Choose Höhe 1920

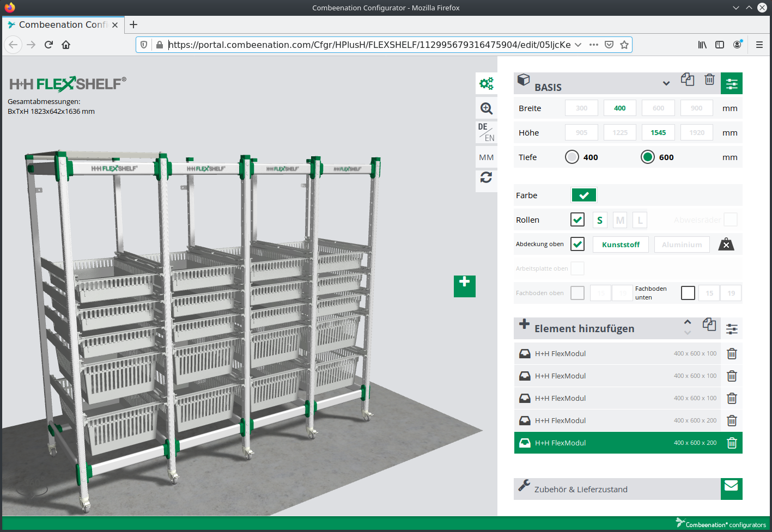click(697, 132)
